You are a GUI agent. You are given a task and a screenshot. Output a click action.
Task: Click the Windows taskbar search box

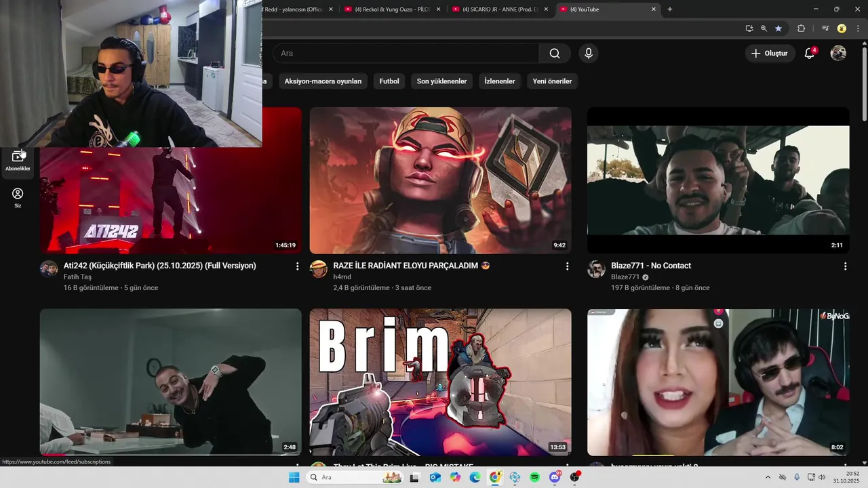355,477
